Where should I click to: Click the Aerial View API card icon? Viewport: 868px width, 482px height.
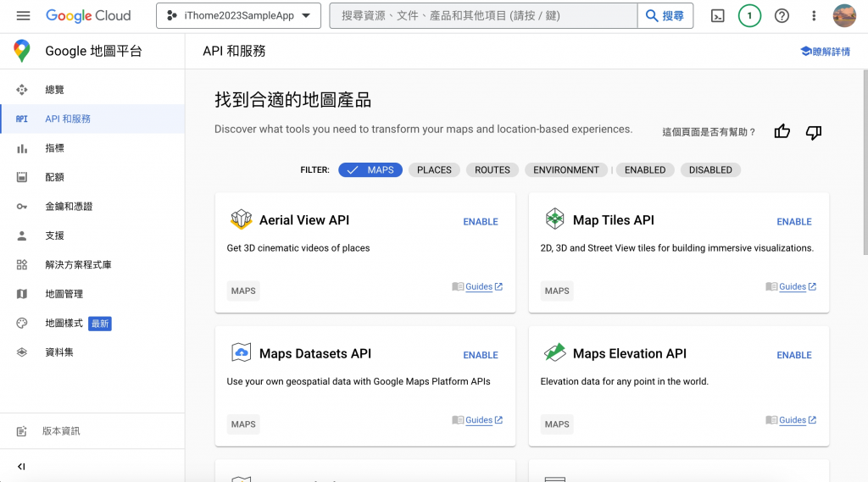point(241,219)
